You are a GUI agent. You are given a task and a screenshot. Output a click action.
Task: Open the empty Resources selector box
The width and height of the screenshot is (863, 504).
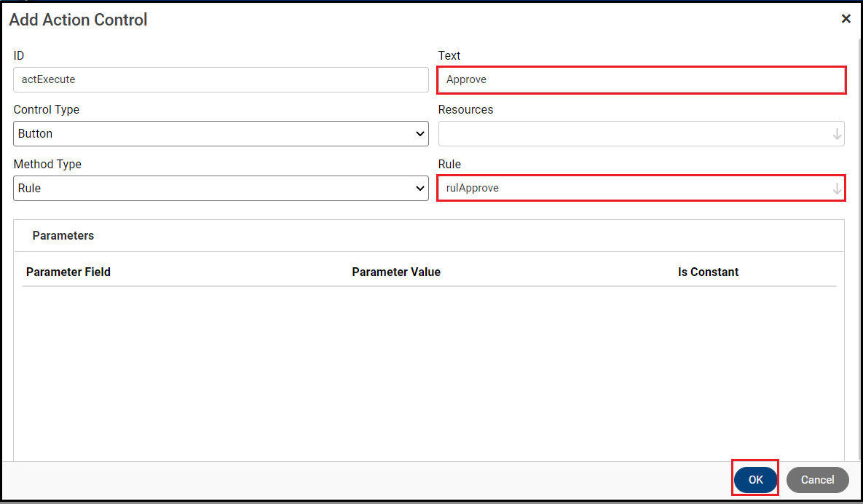point(634,134)
